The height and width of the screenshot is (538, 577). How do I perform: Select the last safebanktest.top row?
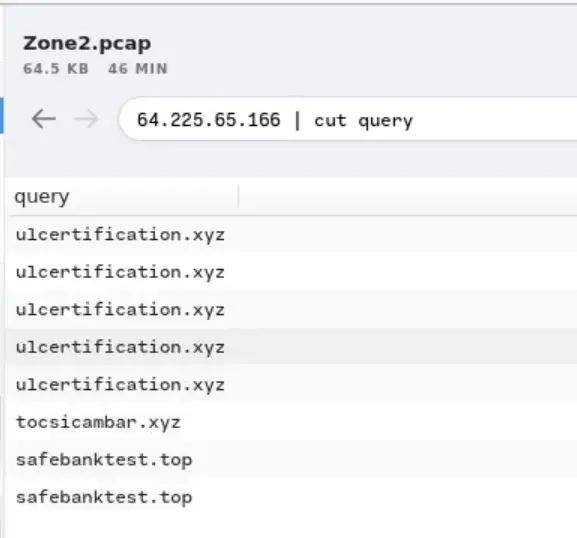[x=291, y=498]
